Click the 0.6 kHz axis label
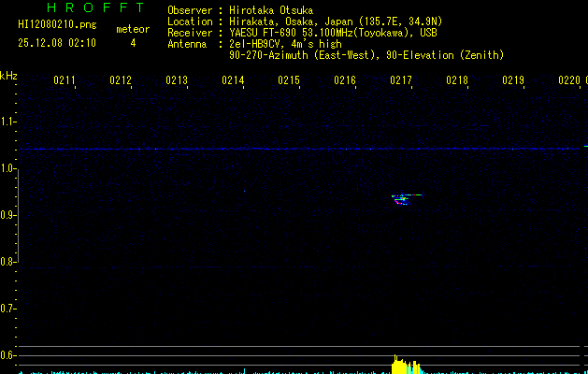Image resolution: width=588 pixels, height=374 pixels. pyautogui.click(x=7, y=355)
